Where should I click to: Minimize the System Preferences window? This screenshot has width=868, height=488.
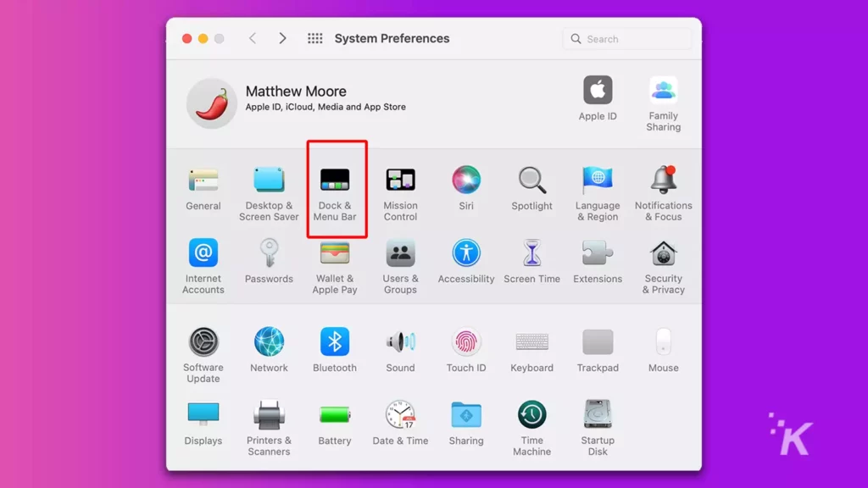click(x=203, y=38)
